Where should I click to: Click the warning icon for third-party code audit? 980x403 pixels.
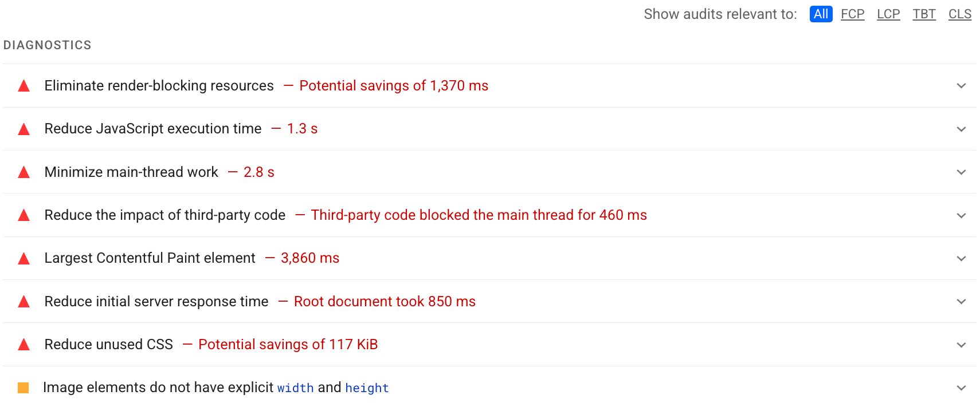(x=23, y=215)
